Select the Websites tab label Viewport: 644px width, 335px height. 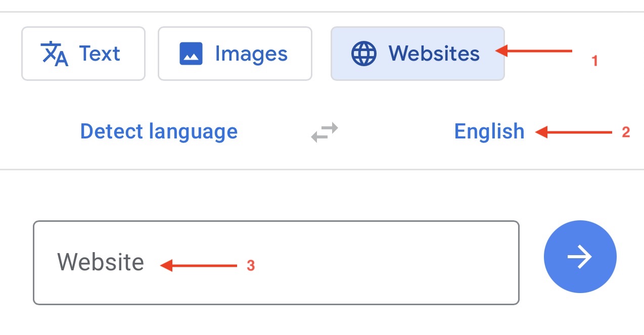pos(434,54)
